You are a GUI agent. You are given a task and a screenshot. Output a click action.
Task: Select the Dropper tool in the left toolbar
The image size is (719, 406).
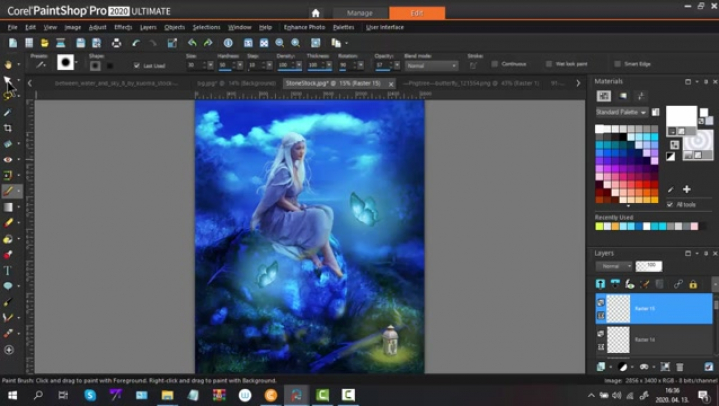(8, 112)
